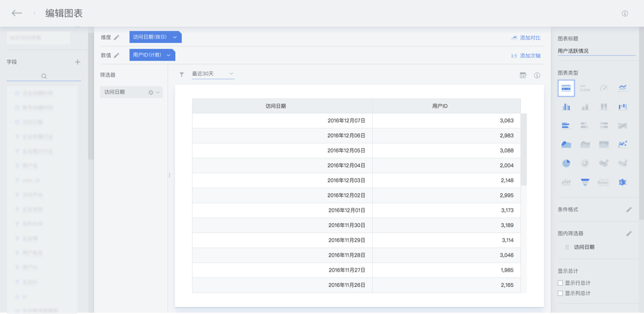Add a new field with plus icon
The width and height of the screenshot is (644, 314).
[78, 62]
